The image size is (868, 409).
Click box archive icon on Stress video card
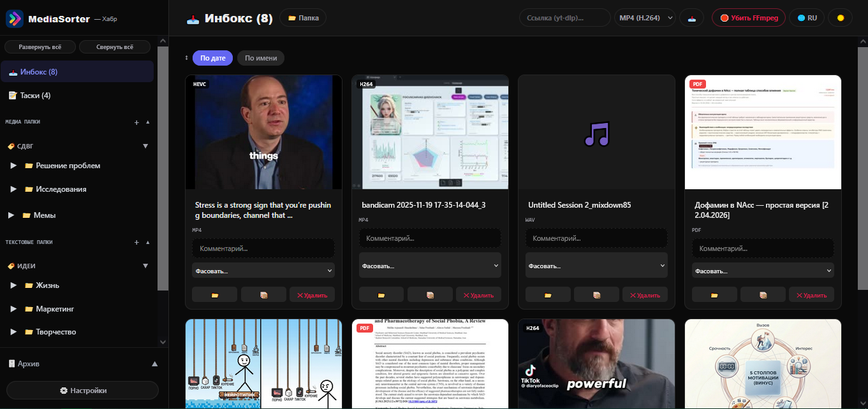(263, 295)
